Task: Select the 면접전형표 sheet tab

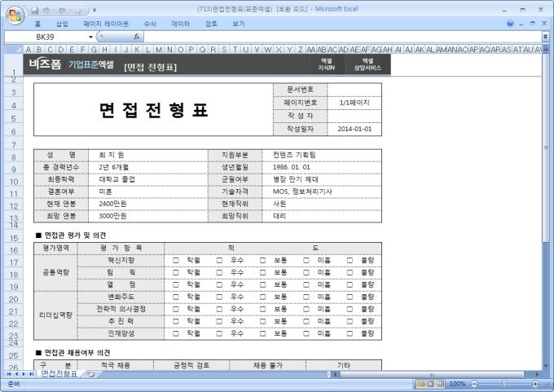Action: pyautogui.click(x=59, y=373)
